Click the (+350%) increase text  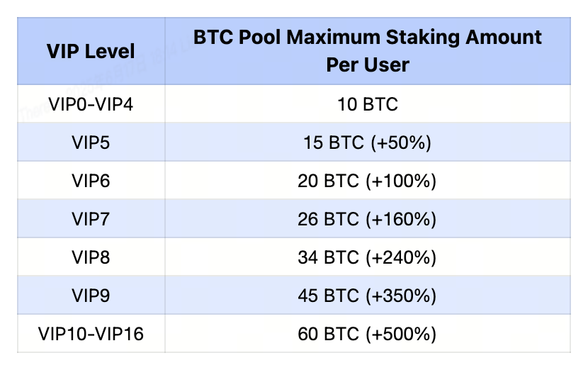[x=400, y=296]
